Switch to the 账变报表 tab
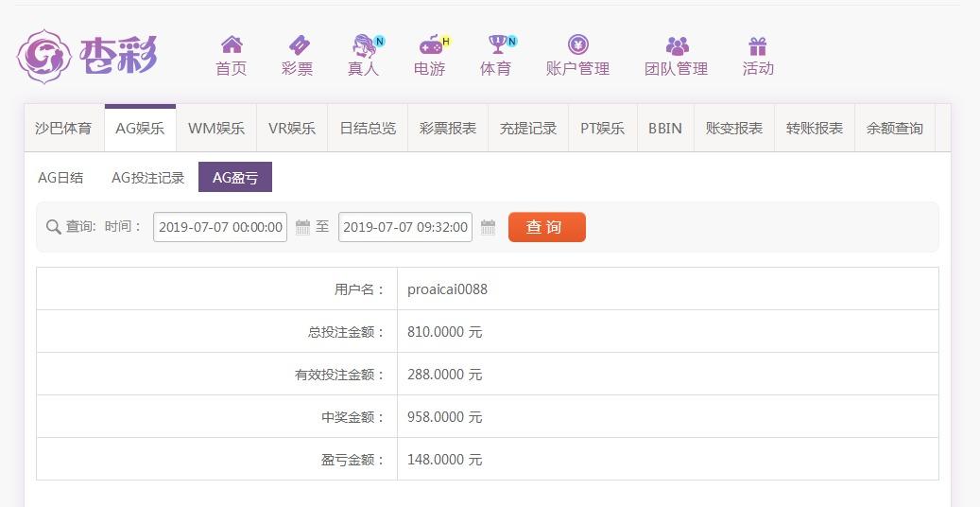The width and height of the screenshot is (980, 507). [x=733, y=129]
